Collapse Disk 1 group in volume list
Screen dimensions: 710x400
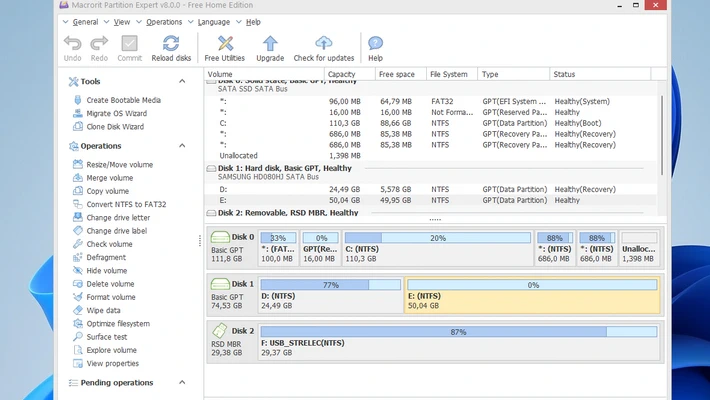pos(211,168)
